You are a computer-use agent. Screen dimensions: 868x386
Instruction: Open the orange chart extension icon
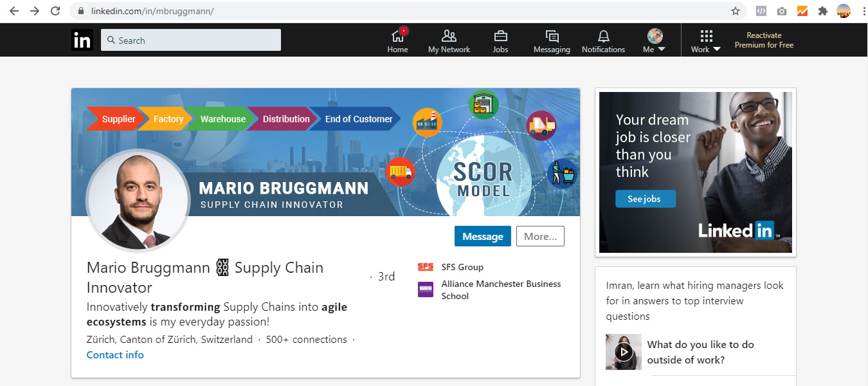click(x=802, y=11)
